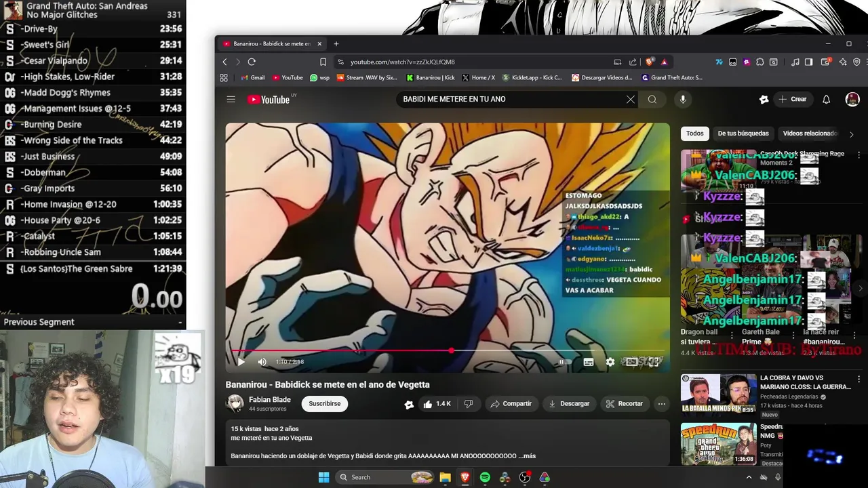The height and width of the screenshot is (488, 868).
Task: Open OBS Studio from the taskbar
Action: tap(525, 477)
